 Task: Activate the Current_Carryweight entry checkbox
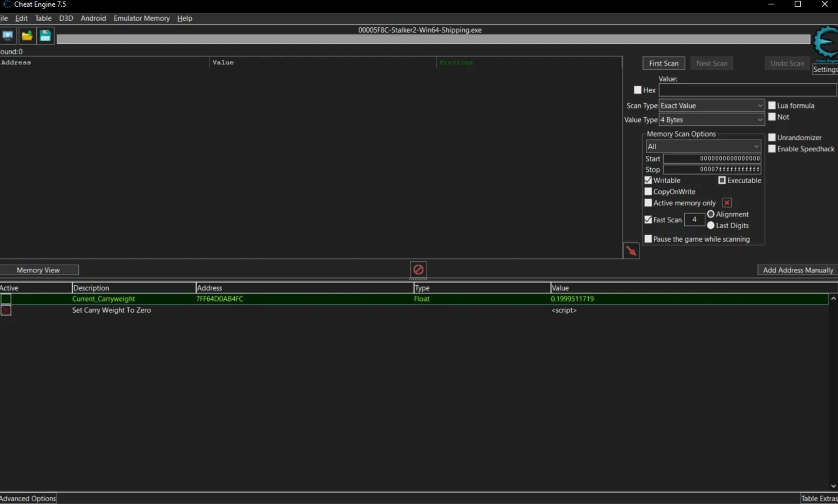6,299
